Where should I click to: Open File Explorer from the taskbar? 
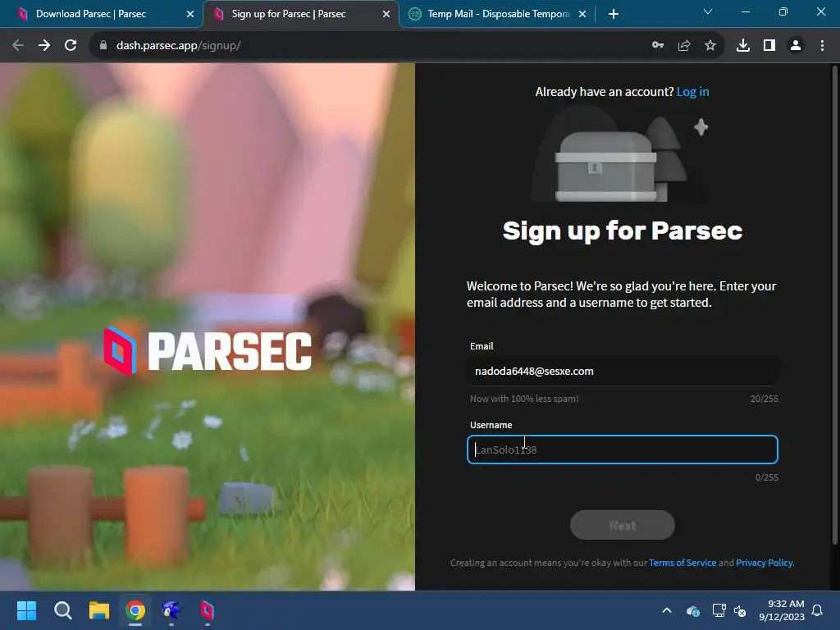pos(99,610)
